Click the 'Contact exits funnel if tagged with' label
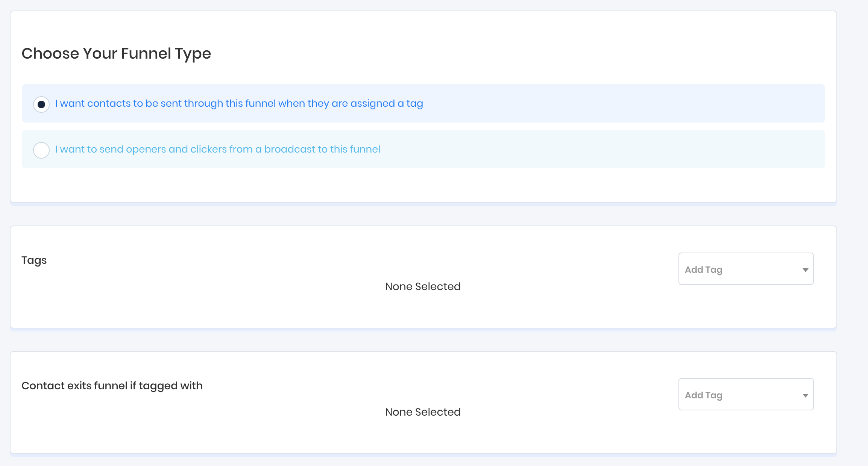 112,386
